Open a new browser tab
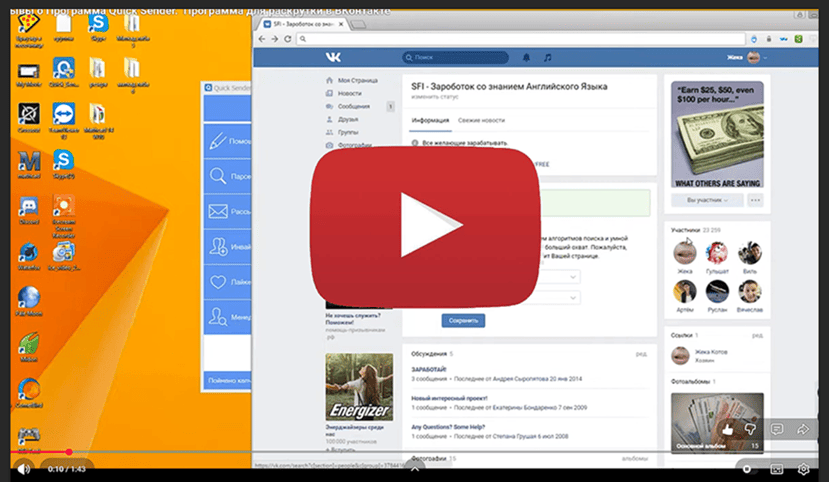This screenshot has width=829, height=482. pos(358,24)
